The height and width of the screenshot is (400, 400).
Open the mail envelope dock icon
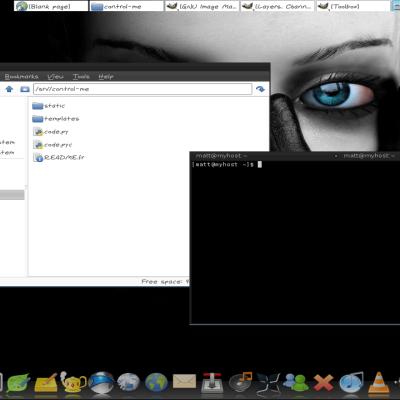pos(184,382)
